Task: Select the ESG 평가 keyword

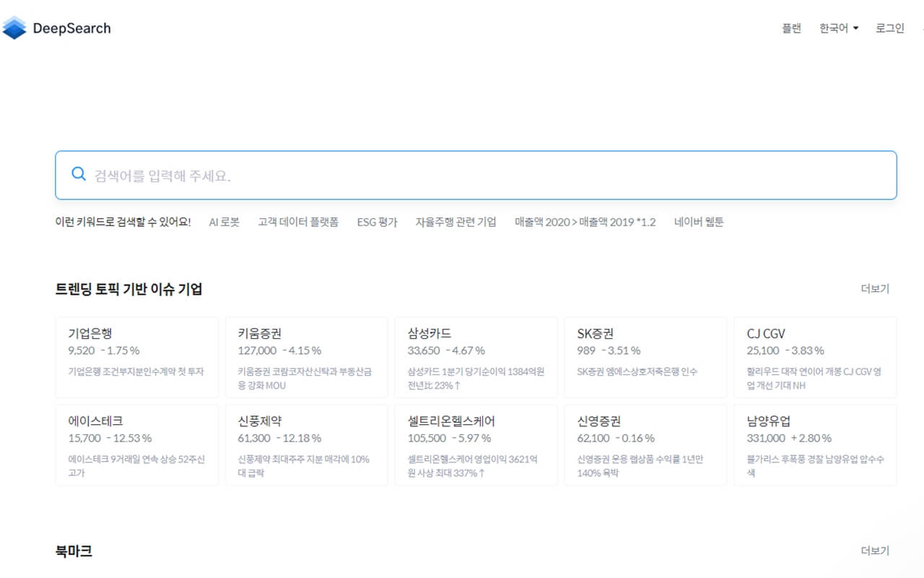Action: (x=377, y=222)
